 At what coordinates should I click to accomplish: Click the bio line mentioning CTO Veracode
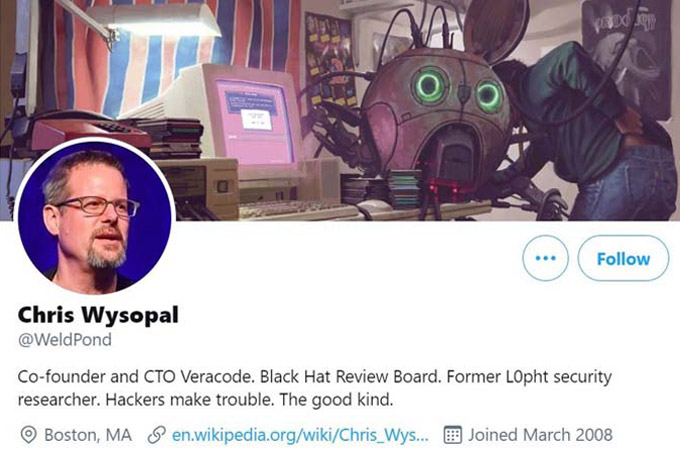coord(315,377)
